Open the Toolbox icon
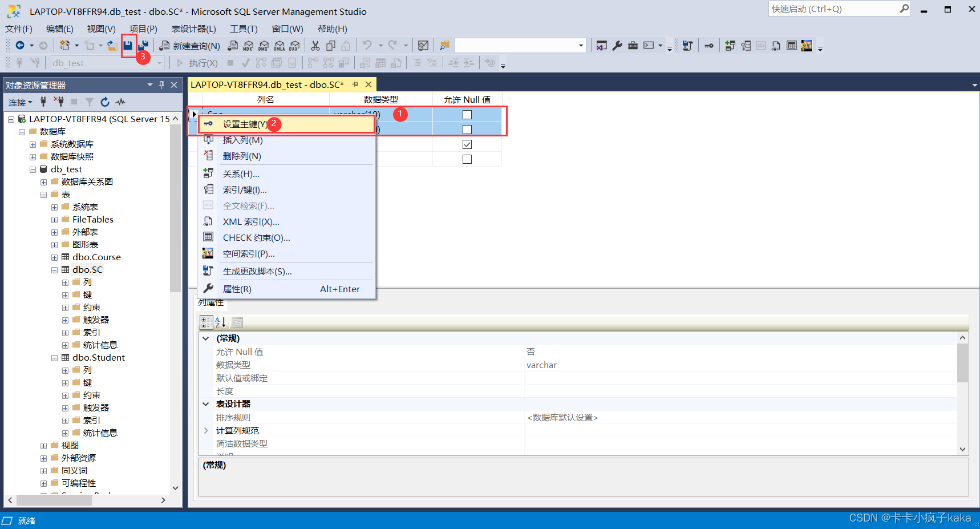980x529 pixels. (633, 46)
